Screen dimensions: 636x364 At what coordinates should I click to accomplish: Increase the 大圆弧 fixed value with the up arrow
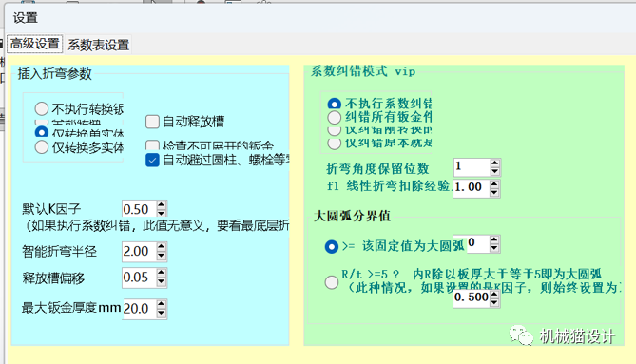(x=494, y=239)
